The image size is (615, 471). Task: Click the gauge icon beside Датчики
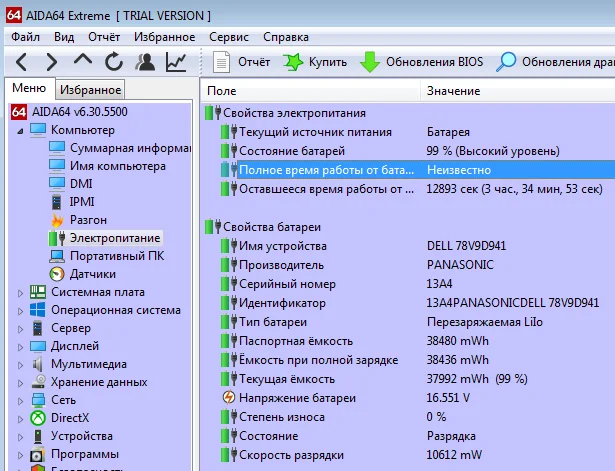tap(57, 274)
